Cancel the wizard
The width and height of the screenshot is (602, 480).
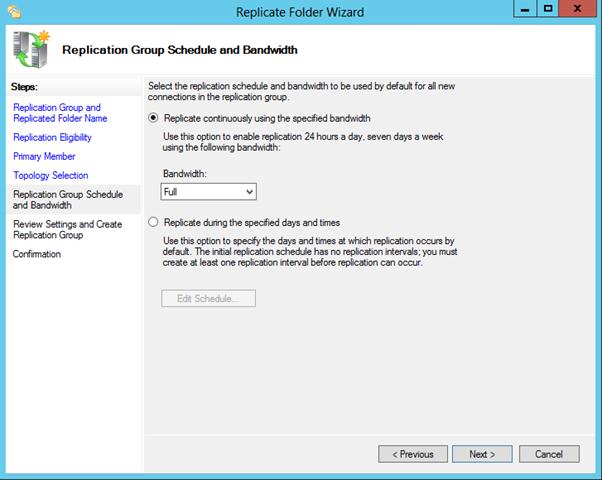tap(549, 454)
